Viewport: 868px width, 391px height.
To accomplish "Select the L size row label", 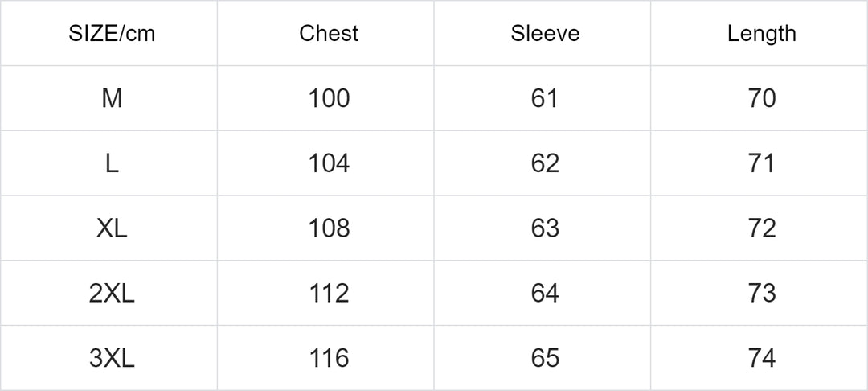I will click(x=112, y=163).
